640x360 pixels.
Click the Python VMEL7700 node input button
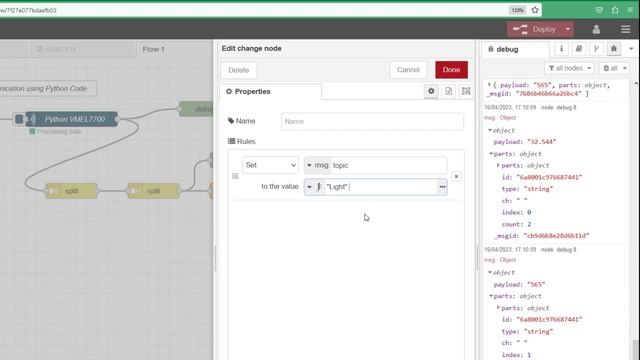coord(19,119)
